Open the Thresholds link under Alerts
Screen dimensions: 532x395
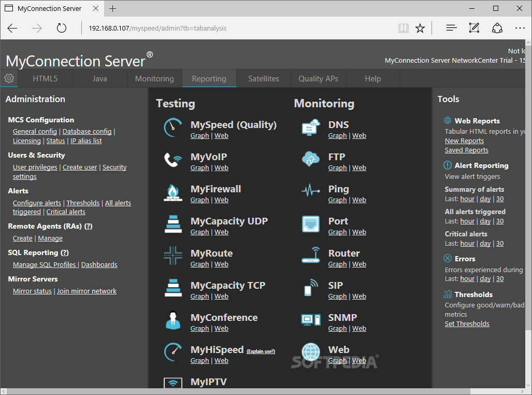coord(83,203)
